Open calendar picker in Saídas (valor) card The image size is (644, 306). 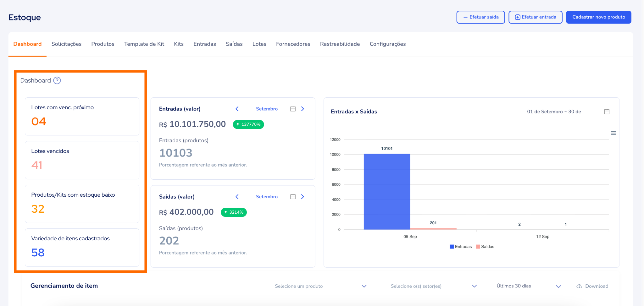click(293, 197)
